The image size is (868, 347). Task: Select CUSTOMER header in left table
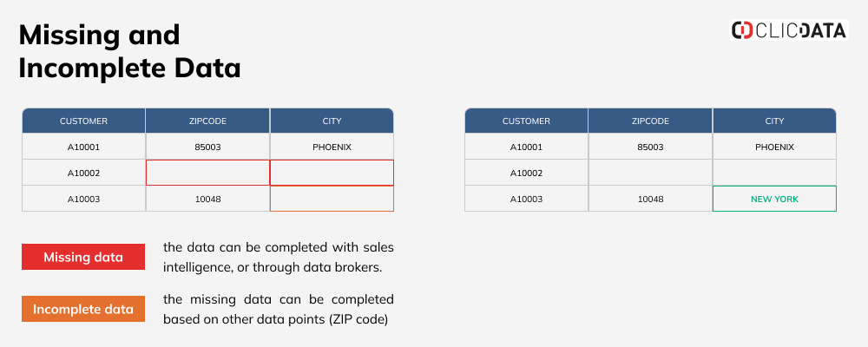click(83, 121)
